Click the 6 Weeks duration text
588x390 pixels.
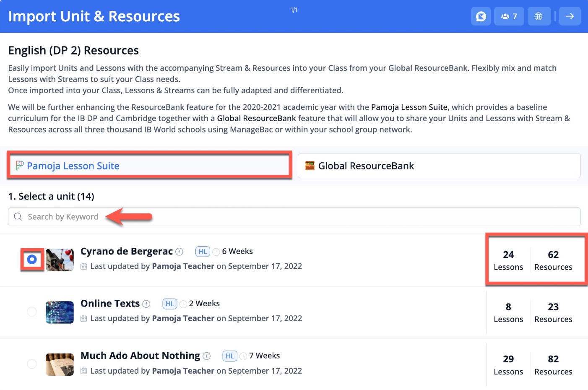click(237, 251)
